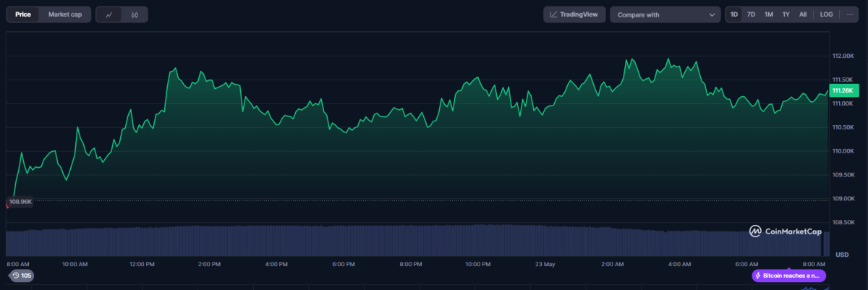Select the 1D time range

coord(734,14)
